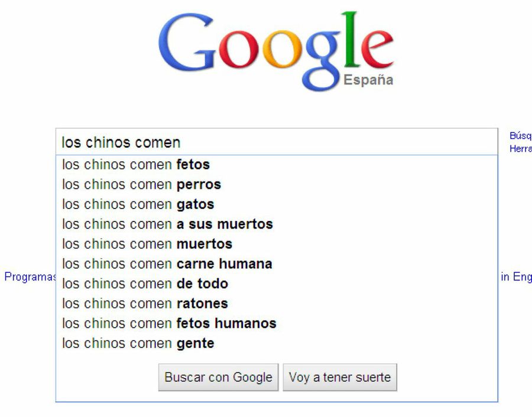Choose 'los chinos comen a sus muertos'
Viewport: 532px width, 417px height.
pyautogui.click(x=167, y=224)
